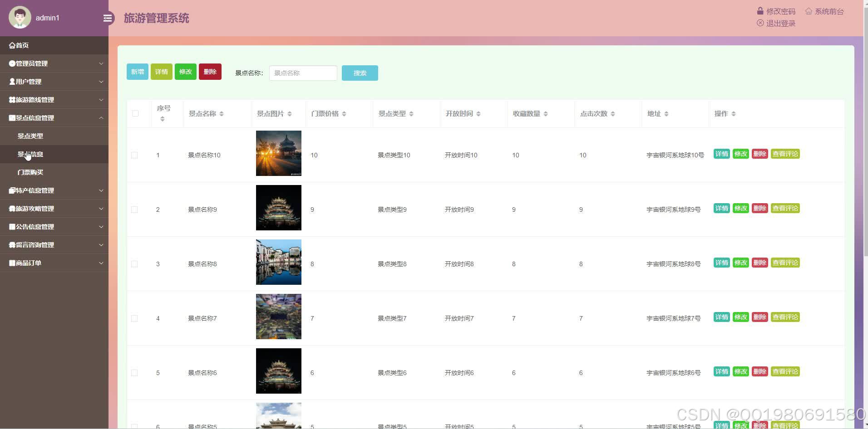Click the top toolbar 修改 button
The width and height of the screenshot is (868, 429).
coord(186,72)
